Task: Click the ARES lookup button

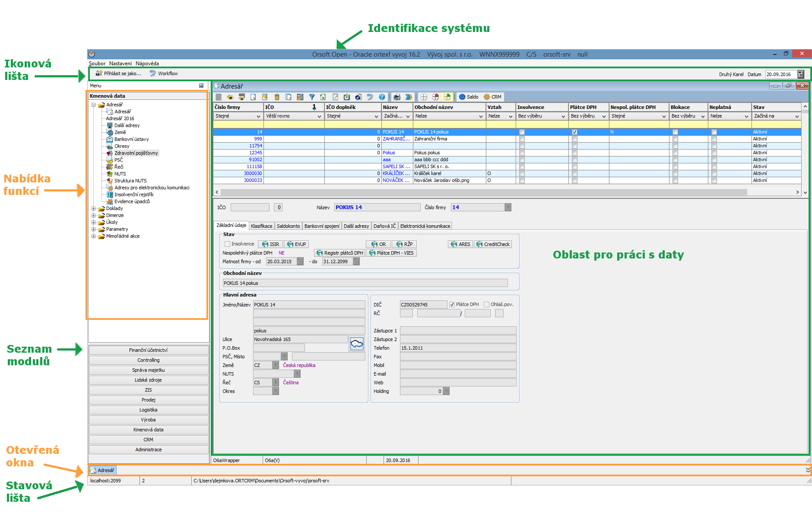Action: (460, 244)
